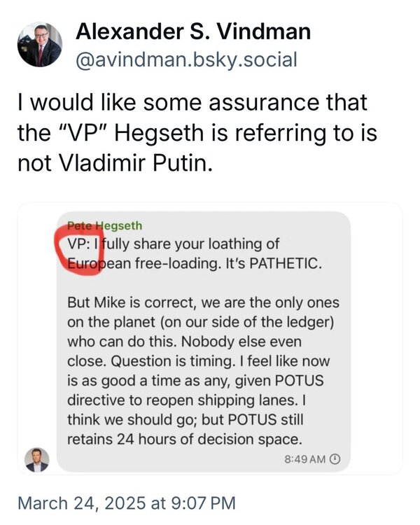Open the Alexander S. Vindman display name
The height and width of the screenshot is (525, 420).
point(192,31)
